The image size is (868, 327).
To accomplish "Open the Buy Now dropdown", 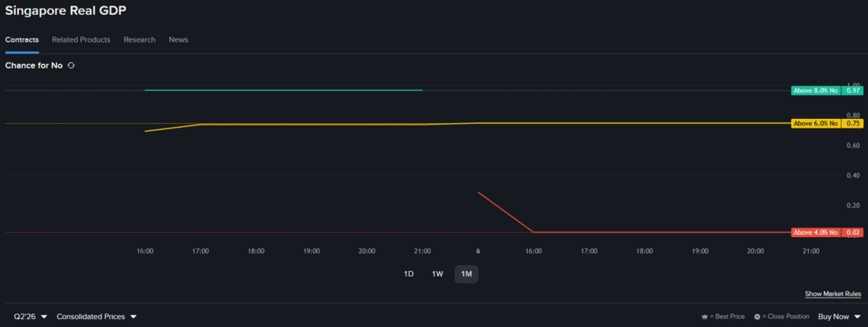I will [x=840, y=317].
